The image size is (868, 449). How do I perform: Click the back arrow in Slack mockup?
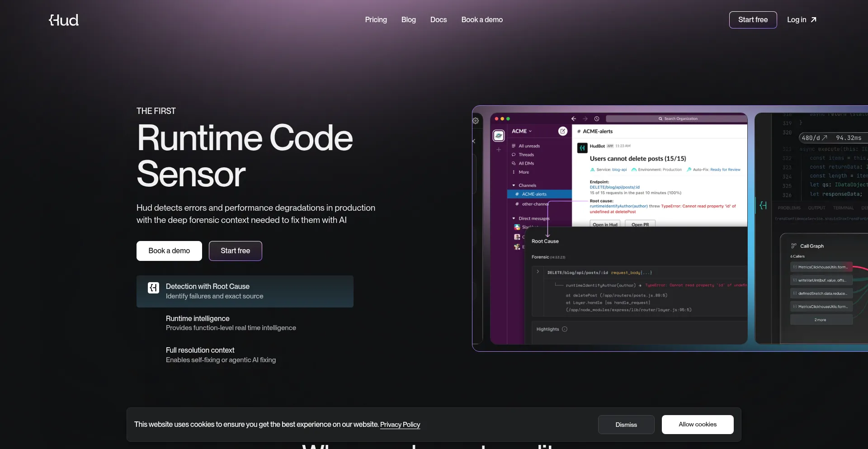click(574, 118)
